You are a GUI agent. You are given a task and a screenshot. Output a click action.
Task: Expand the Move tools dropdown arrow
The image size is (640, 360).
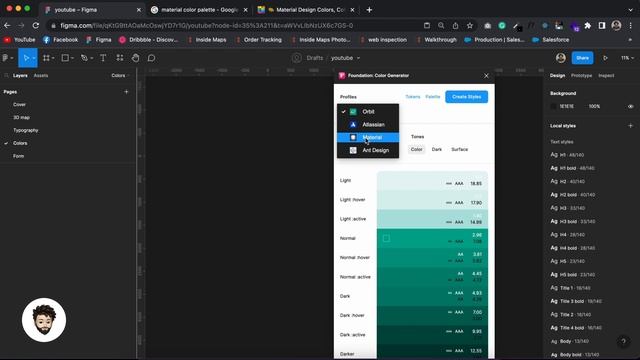tap(33, 58)
